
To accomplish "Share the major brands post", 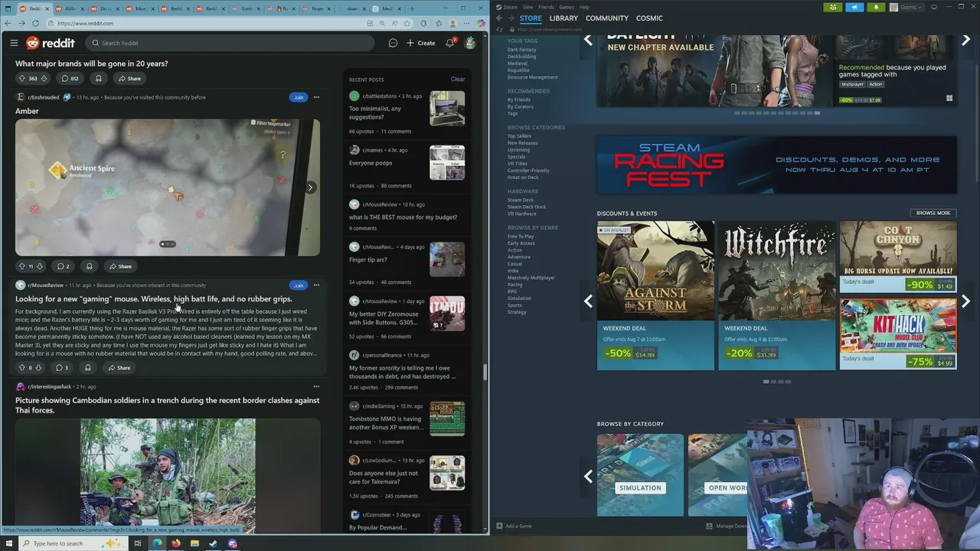I will pyautogui.click(x=129, y=78).
